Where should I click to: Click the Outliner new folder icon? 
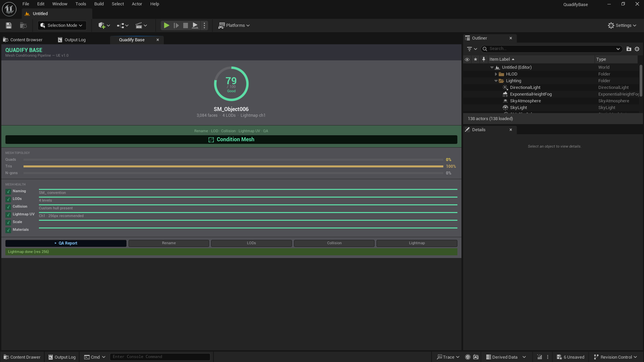click(629, 49)
